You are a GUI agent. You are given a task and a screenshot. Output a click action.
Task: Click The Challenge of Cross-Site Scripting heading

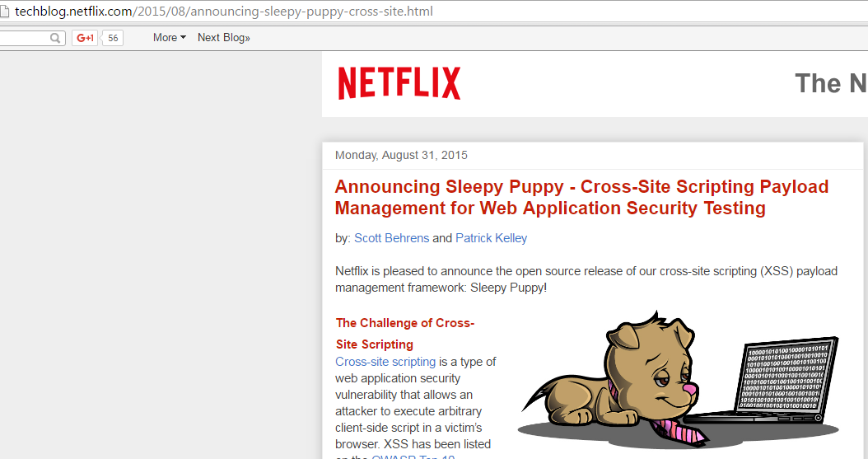coord(404,333)
